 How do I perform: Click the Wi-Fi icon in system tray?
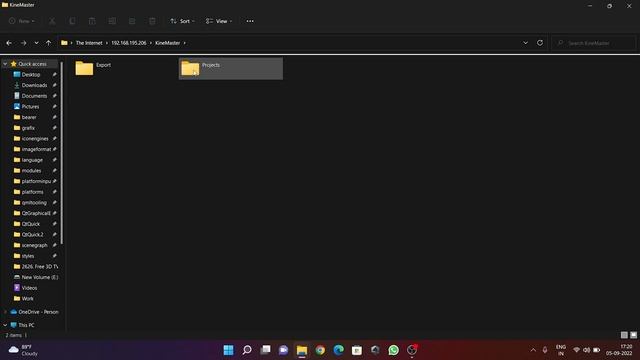click(x=576, y=350)
